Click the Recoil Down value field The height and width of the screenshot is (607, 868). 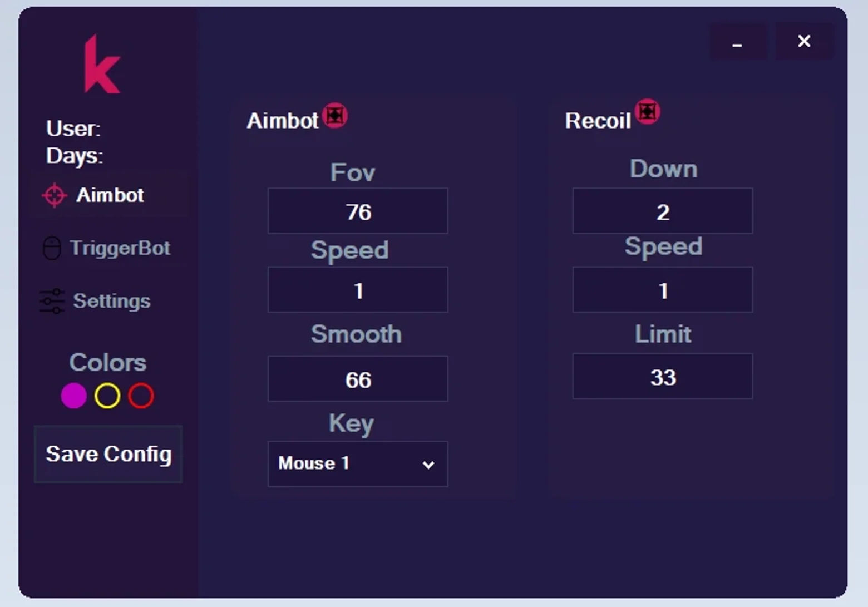663,211
